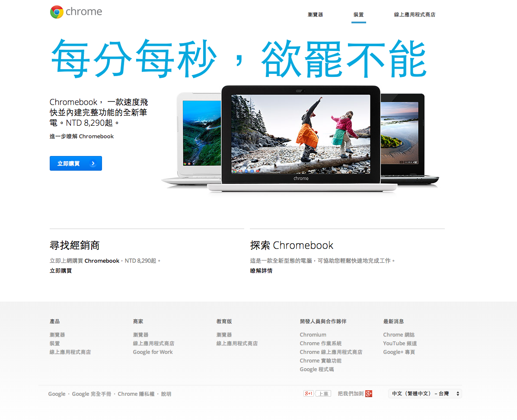Click 把我們加到 Google+ text link
The height and width of the screenshot is (420, 517).
pyautogui.click(x=351, y=394)
